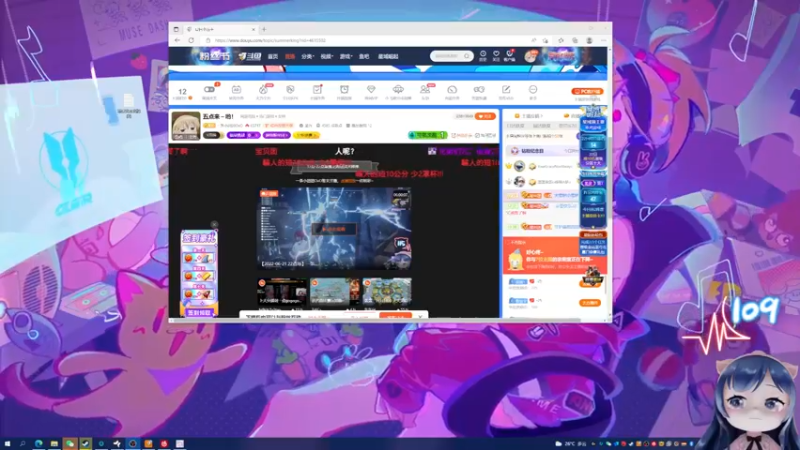Click the shield icon in the task row
Viewport: 800px width, 450px height.
click(x=290, y=91)
